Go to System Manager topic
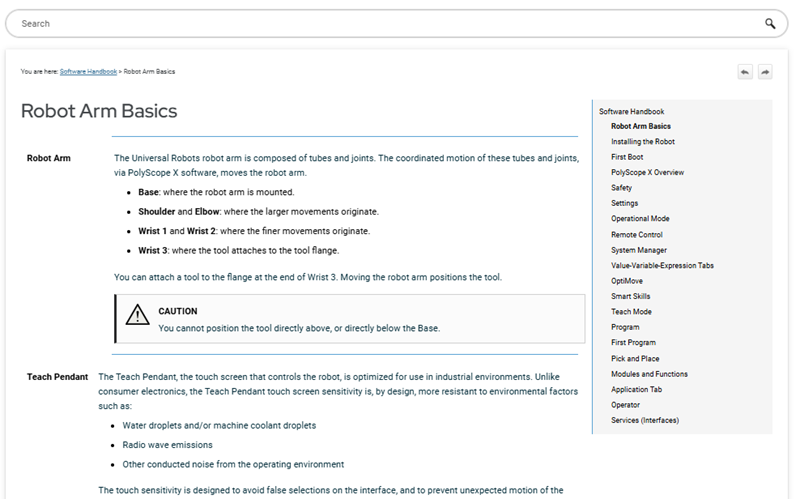 pyautogui.click(x=639, y=250)
